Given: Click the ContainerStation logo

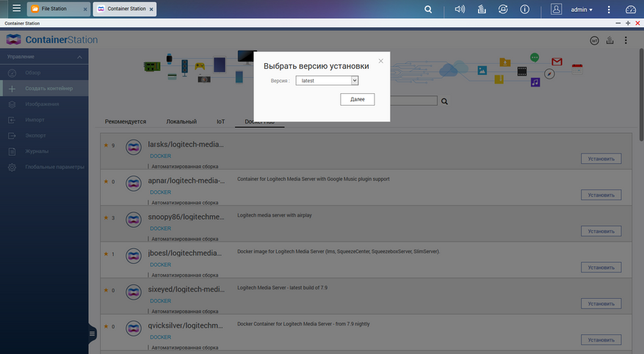Looking at the screenshot, I should [52, 40].
